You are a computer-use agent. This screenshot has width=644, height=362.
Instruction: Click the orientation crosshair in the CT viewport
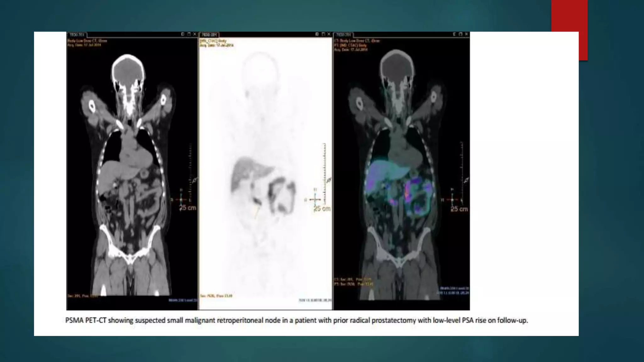pyautogui.click(x=181, y=199)
